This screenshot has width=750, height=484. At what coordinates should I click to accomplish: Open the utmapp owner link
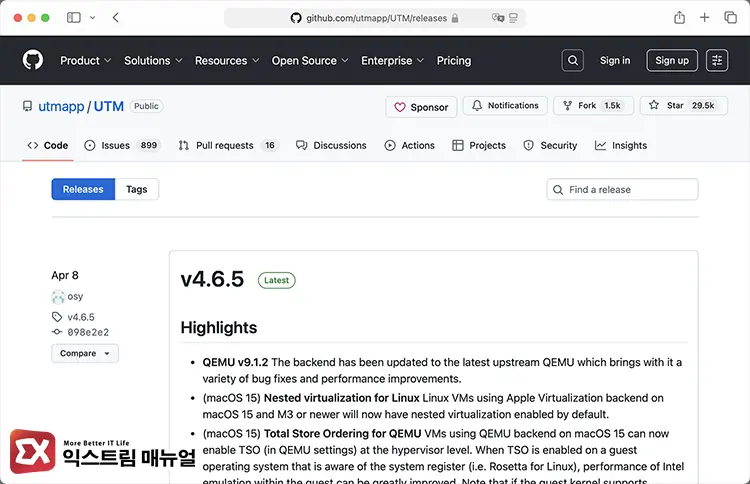click(61, 106)
